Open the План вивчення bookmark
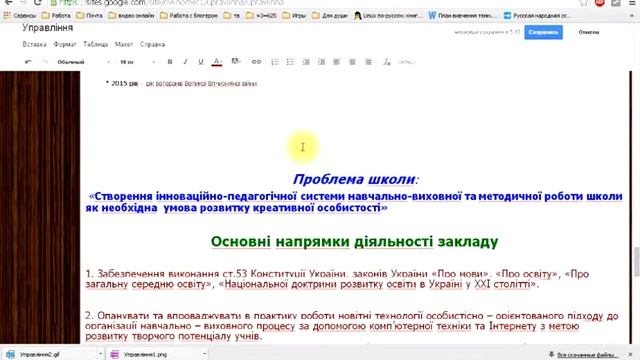Viewport: 640px width, 360px height. [x=463, y=16]
